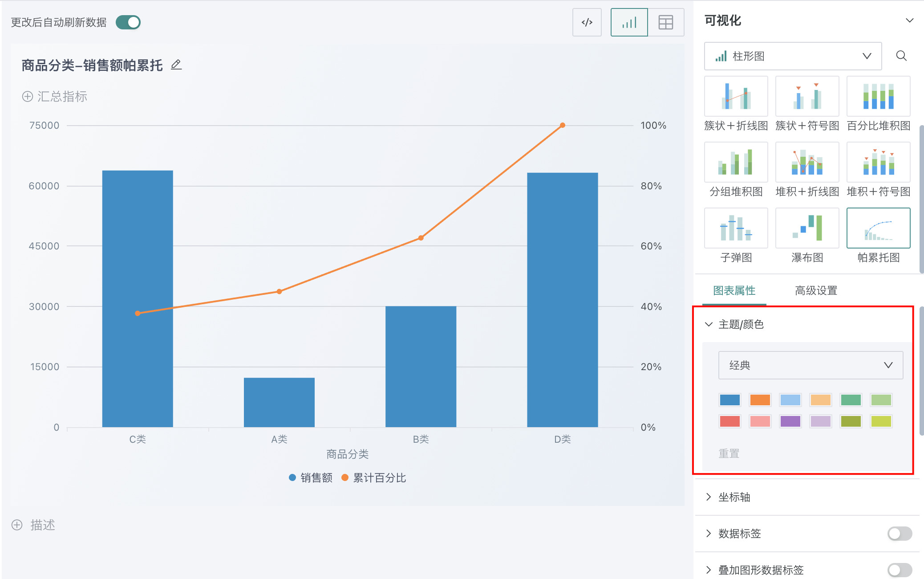Switch to the 高级设置 tab
The height and width of the screenshot is (579, 924).
coord(816,290)
